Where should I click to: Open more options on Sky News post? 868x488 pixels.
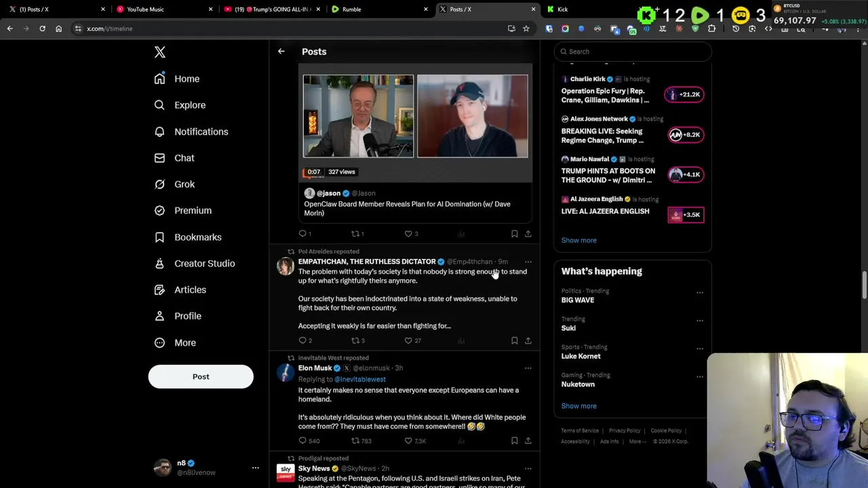(x=528, y=468)
